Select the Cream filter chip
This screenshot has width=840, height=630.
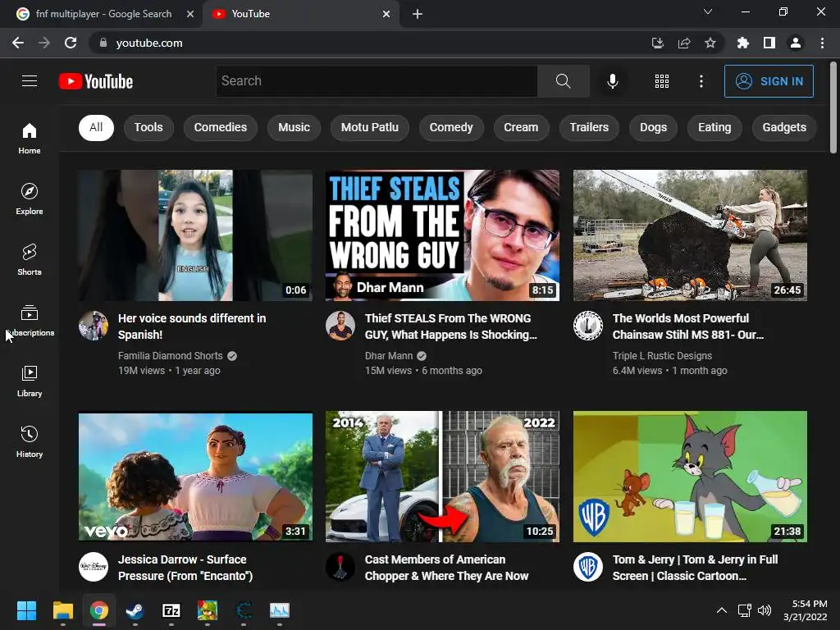coord(521,127)
